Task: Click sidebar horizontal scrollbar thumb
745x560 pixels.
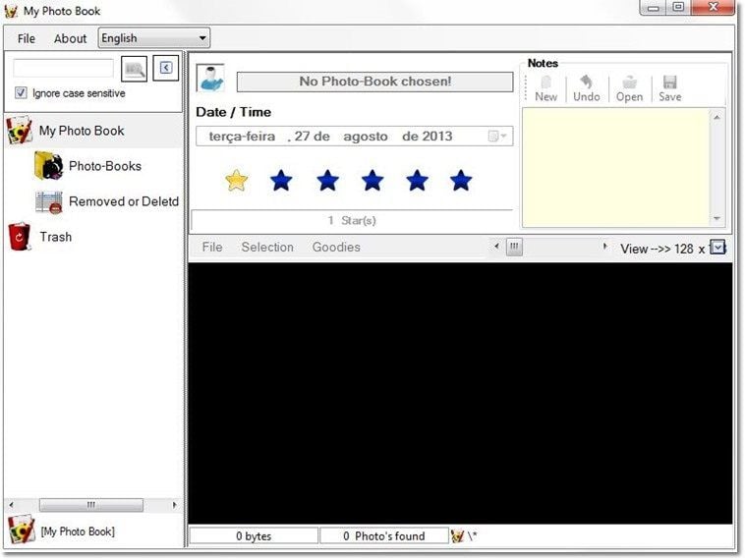Action: [x=90, y=505]
